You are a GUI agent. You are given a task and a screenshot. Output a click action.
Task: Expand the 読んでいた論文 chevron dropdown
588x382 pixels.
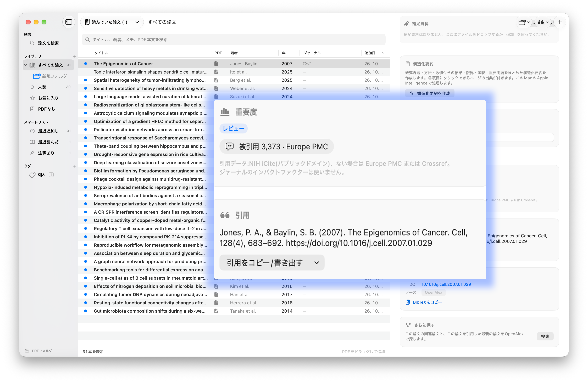(137, 22)
